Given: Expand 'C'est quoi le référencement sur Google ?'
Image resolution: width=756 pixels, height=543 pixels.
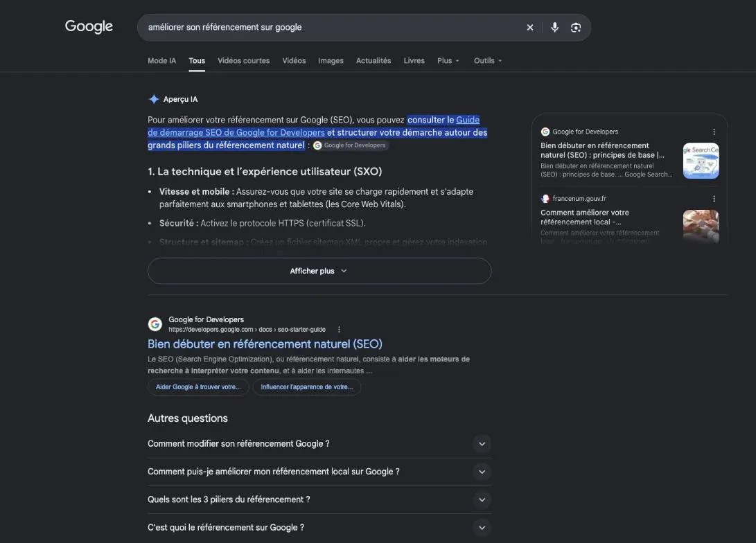Looking at the screenshot, I should click(x=319, y=528).
